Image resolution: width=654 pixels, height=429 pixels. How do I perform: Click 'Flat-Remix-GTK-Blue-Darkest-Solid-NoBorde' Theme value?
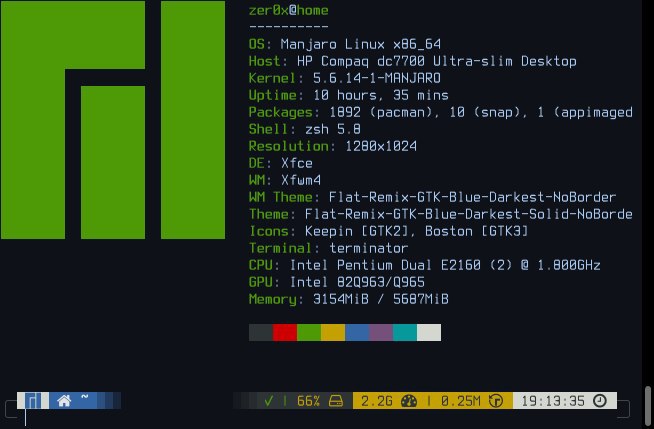[x=469, y=214]
